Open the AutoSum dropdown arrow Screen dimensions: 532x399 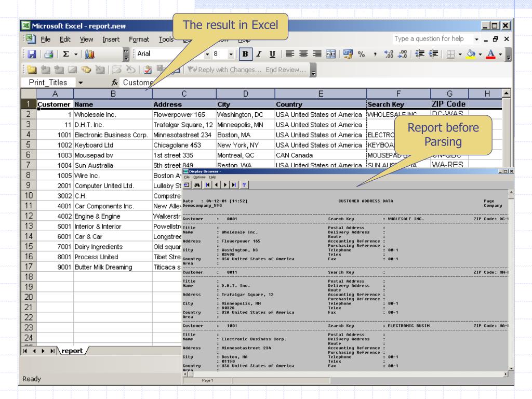tap(76, 54)
